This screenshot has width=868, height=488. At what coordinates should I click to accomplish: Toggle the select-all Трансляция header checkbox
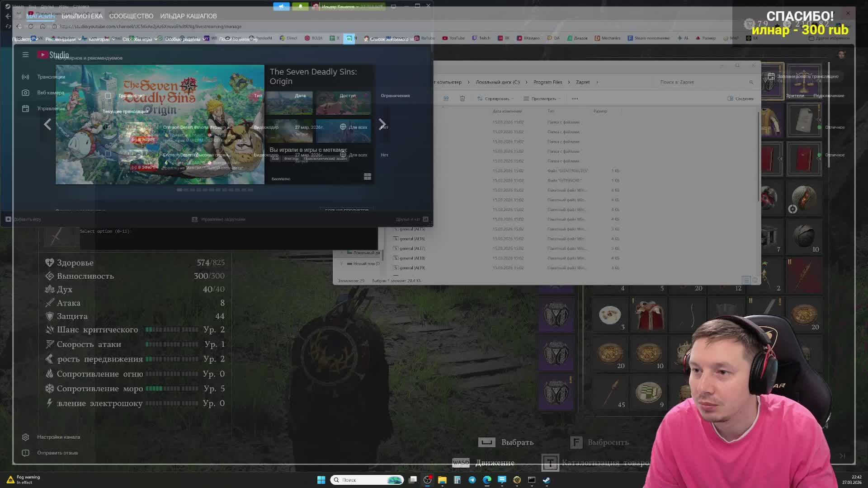108,96
